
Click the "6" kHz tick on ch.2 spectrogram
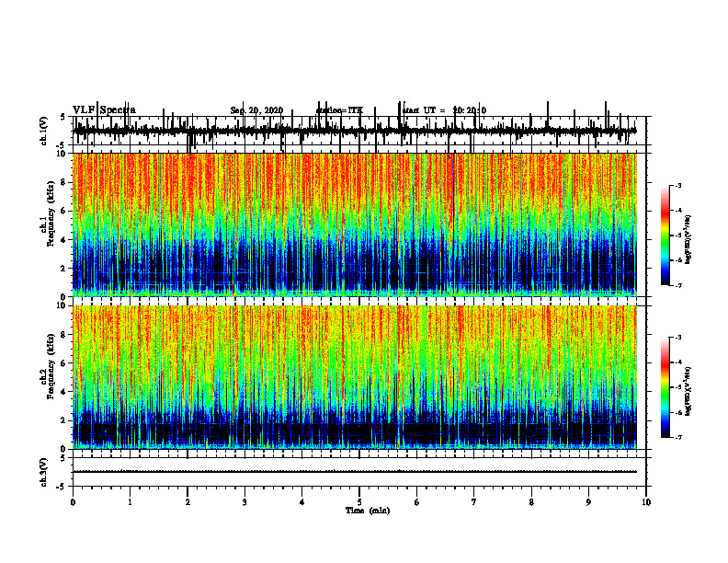(64, 363)
